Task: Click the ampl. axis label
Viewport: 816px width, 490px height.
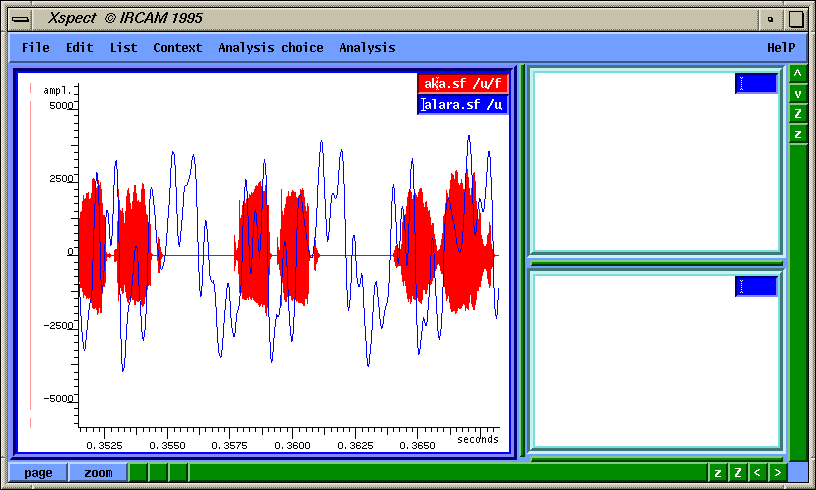Action: coord(57,91)
